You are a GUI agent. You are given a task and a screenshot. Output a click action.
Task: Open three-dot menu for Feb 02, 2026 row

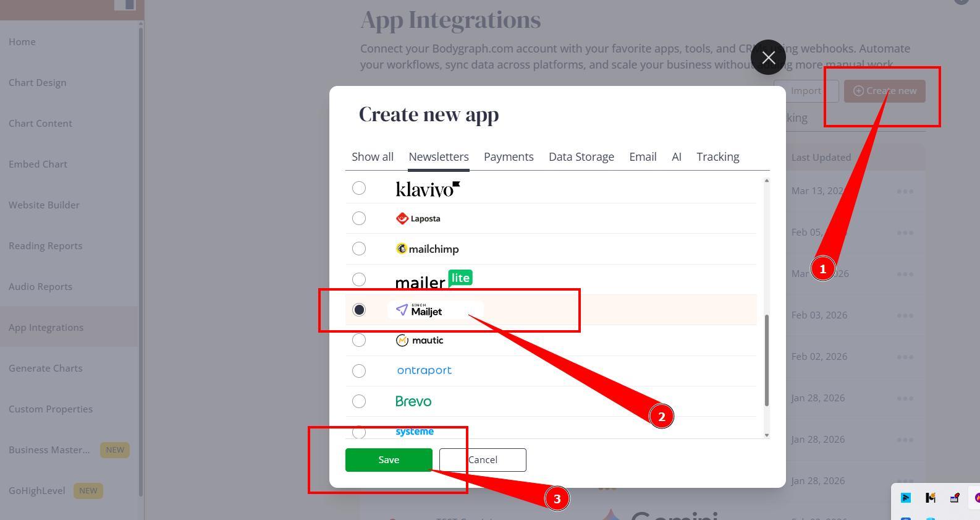pyautogui.click(x=905, y=357)
